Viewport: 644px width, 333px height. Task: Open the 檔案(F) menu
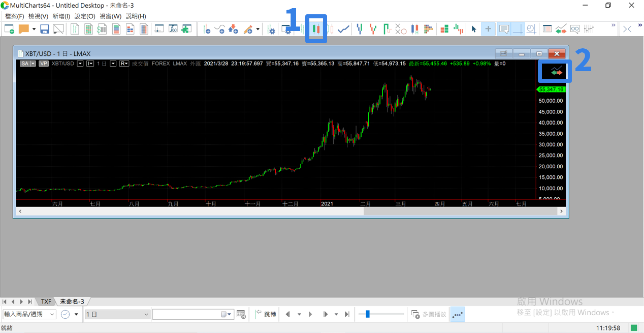[14, 16]
